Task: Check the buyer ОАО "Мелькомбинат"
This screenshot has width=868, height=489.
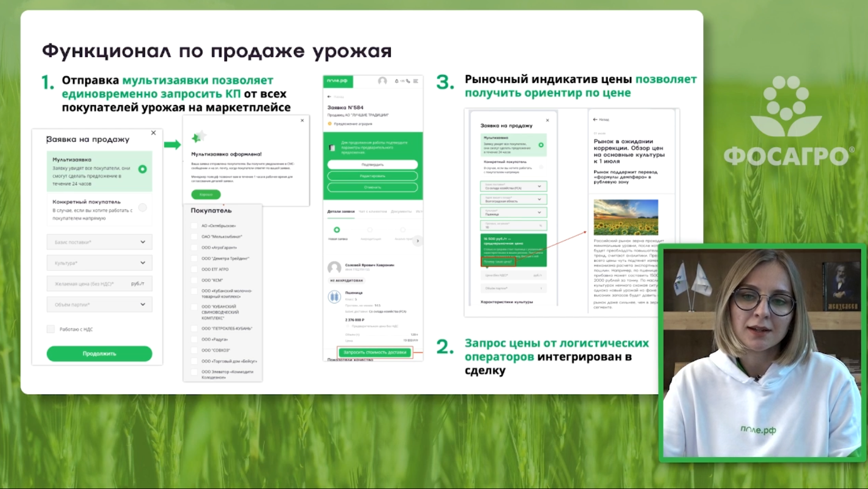Action: click(x=194, y=237)
